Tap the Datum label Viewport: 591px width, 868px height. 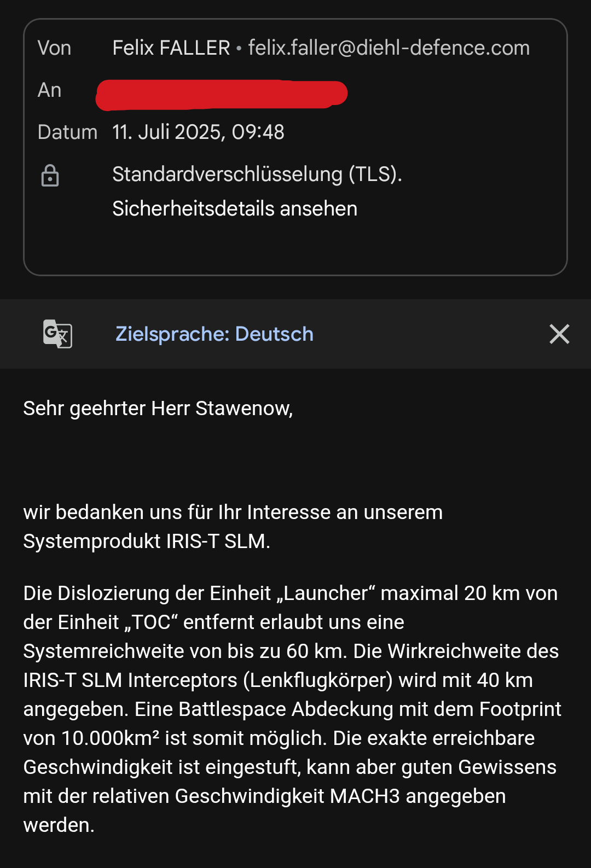tap(67, 132)
